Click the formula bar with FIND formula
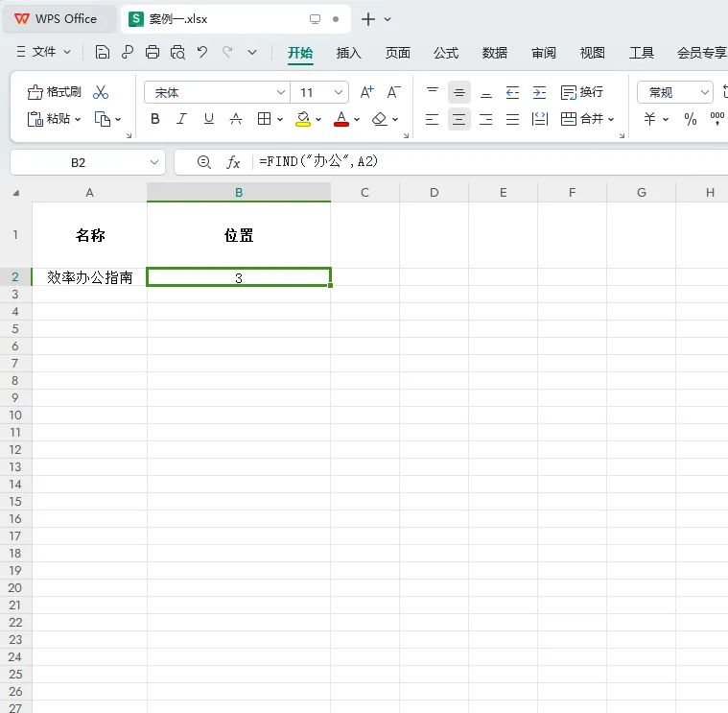Screen dimensions: 728x713 pos(490,161)
